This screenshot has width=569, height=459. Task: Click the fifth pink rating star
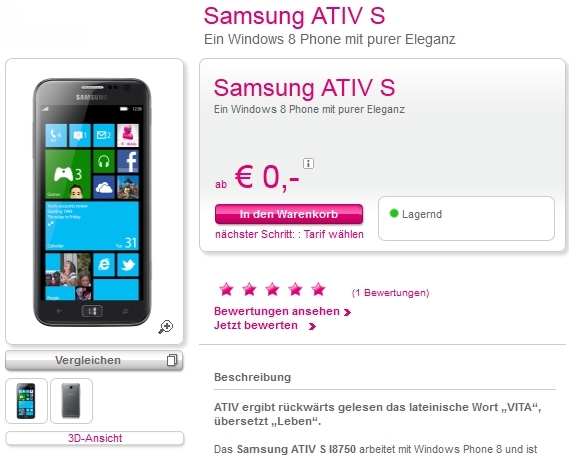(x=318, y=289)
